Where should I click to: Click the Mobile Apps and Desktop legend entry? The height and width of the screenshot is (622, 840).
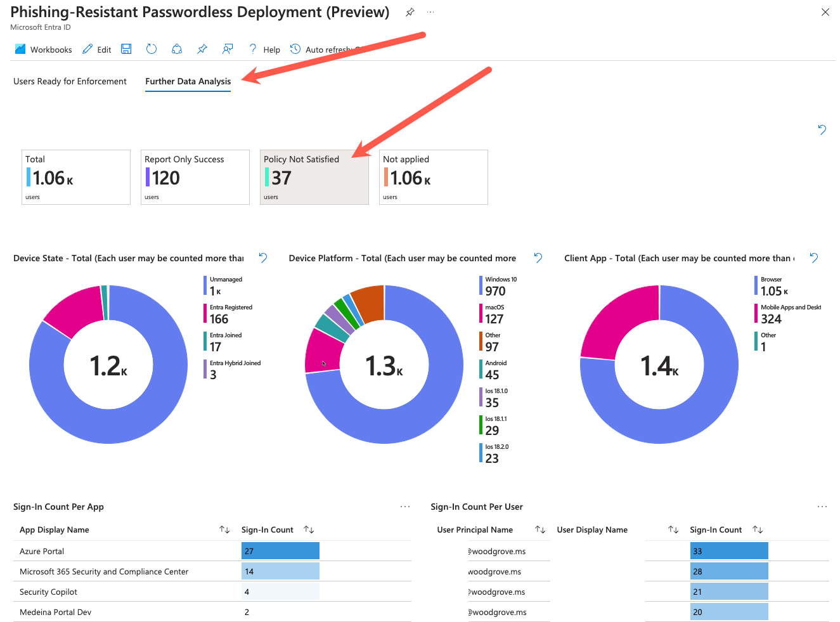point(788,314)
